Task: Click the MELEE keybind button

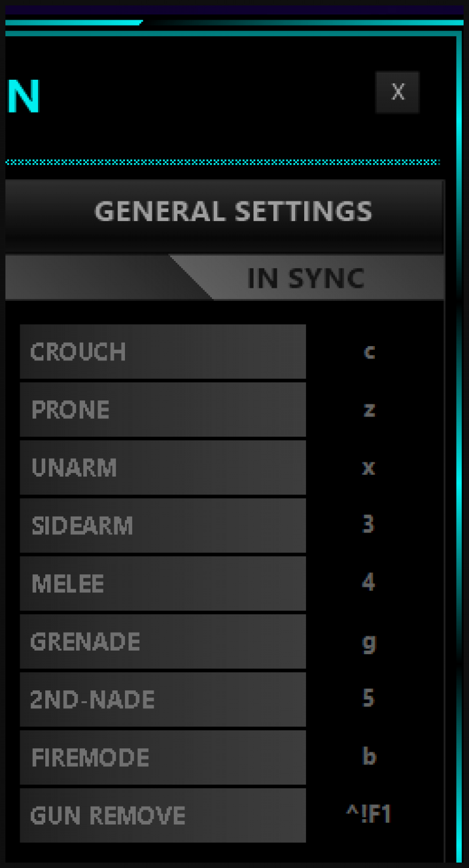Action: click(162, 583)
